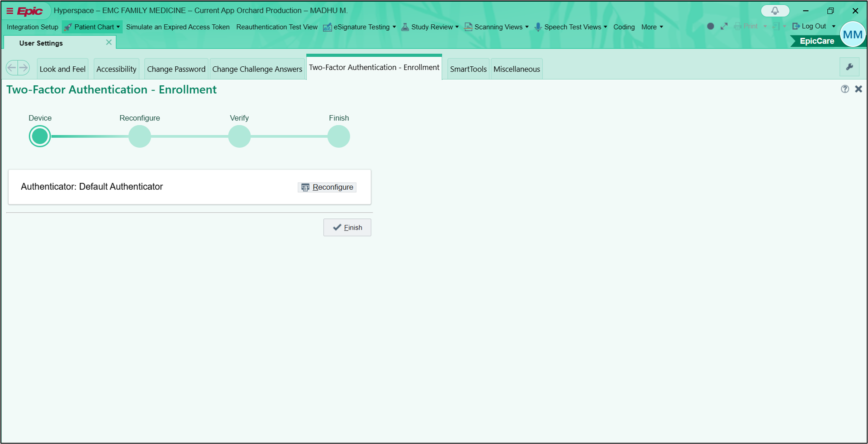Switch to the Change Password tab

coord(176,69)
